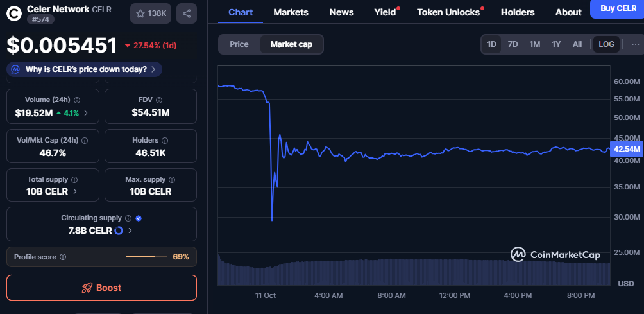Click the info icon beside Volume (24h)
The image size is (644, 314).
point(77,100)
